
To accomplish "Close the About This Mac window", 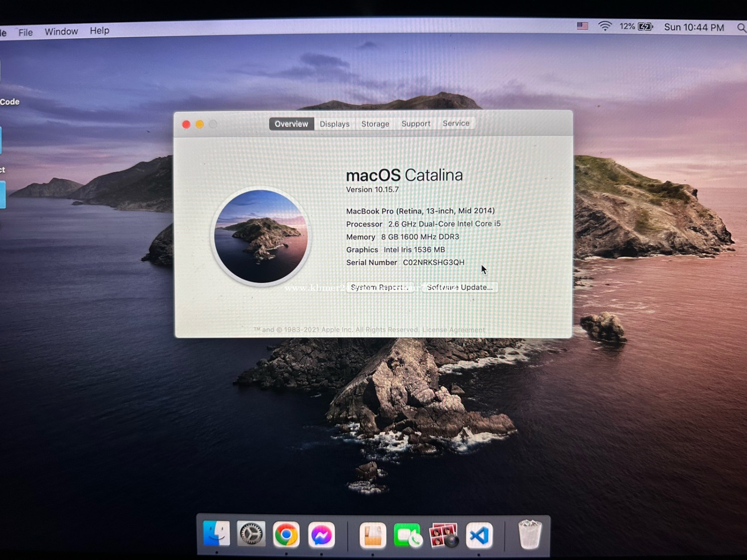I will (186, 124).
